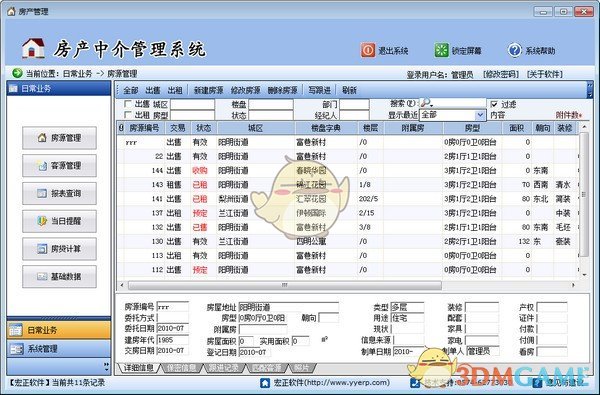This screenshot has height=395, width=600.
Task: Click 刷新 in the toolbar
Action: point(349,90)
